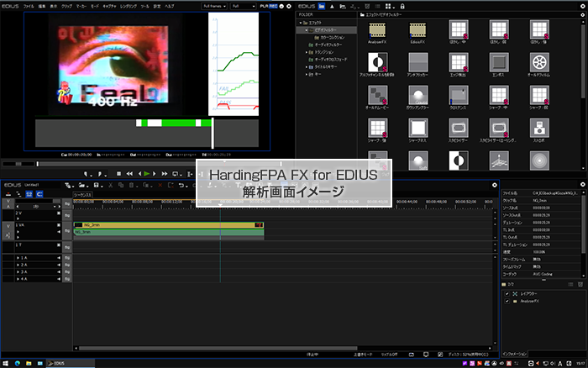Click the effect palette vertical scrollbar
588x368 pixels.
tap(583, 62)
